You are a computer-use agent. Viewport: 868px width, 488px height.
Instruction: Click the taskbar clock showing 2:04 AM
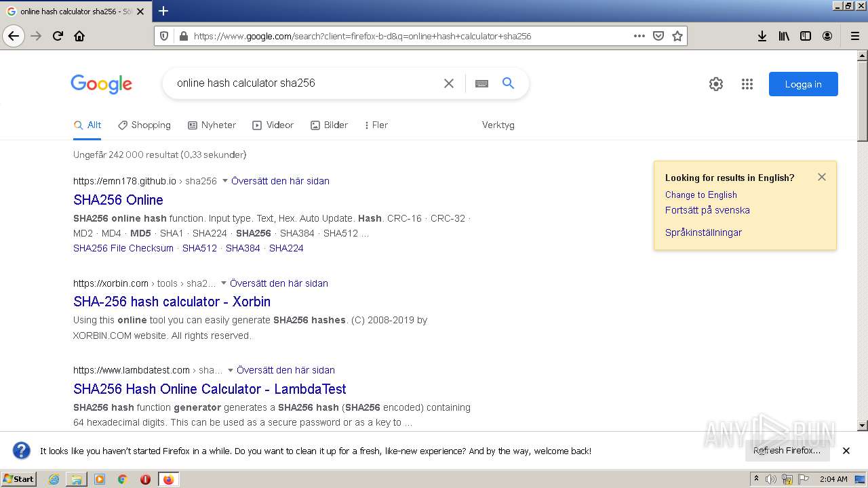click(x=833, y=479)
